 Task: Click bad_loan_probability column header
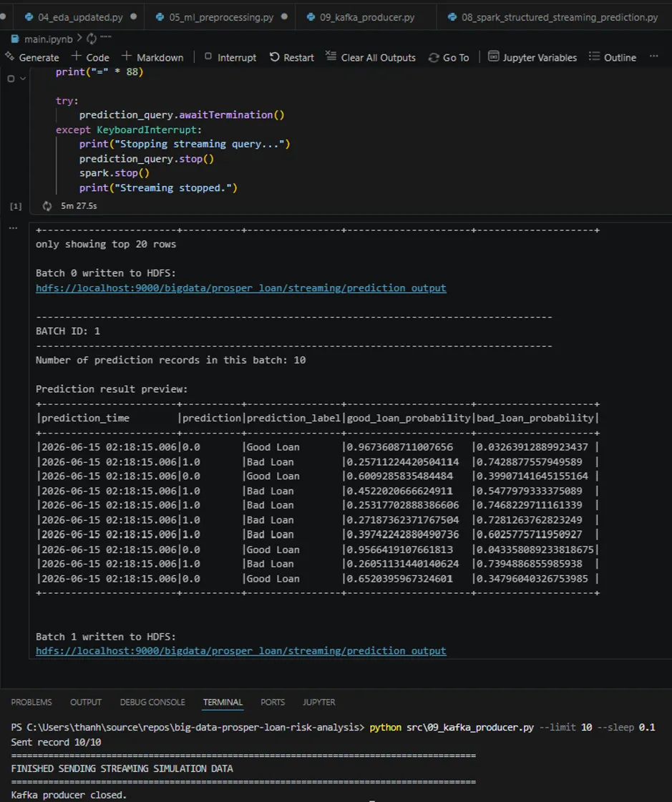[x=535, y=418]
